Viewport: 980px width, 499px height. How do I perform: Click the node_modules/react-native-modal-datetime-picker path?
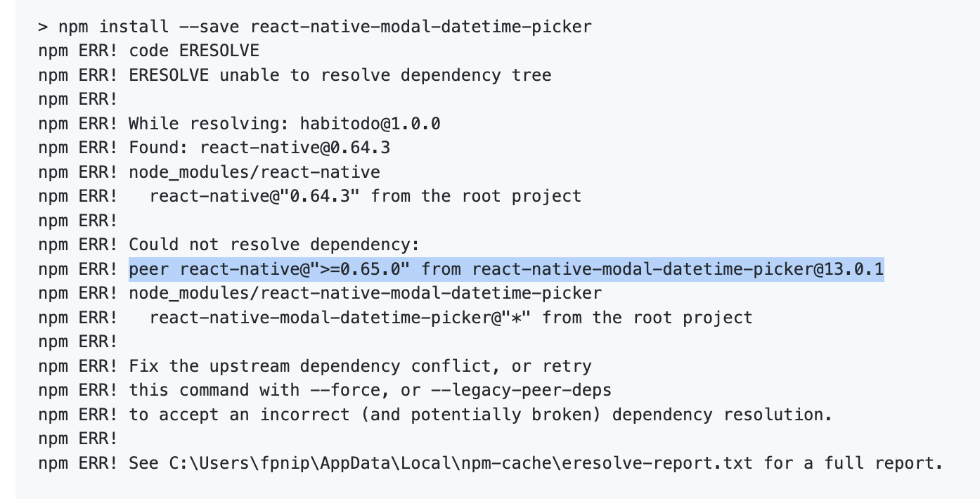[366, 293]
